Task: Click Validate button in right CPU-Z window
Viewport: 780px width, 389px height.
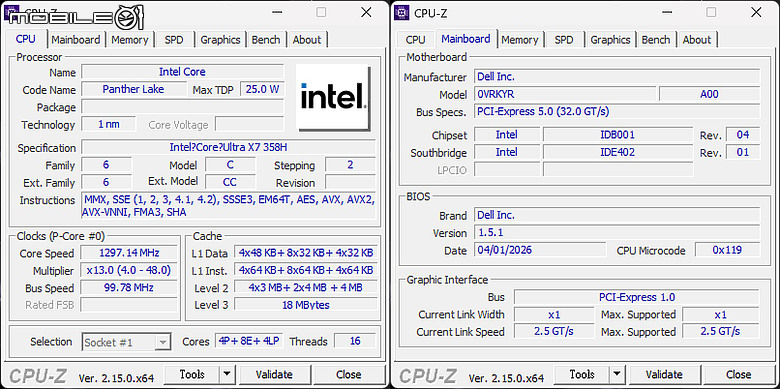Action: click(x=664, y=374)
